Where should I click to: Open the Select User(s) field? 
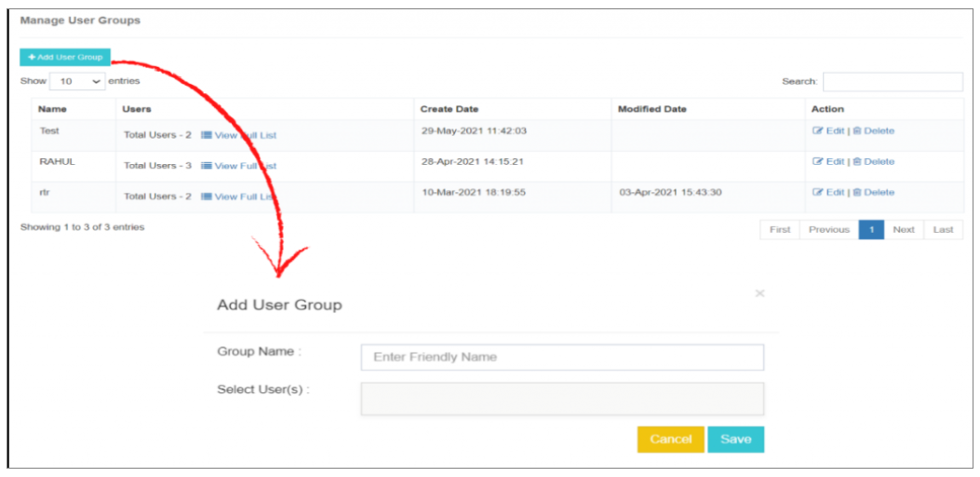562,399
